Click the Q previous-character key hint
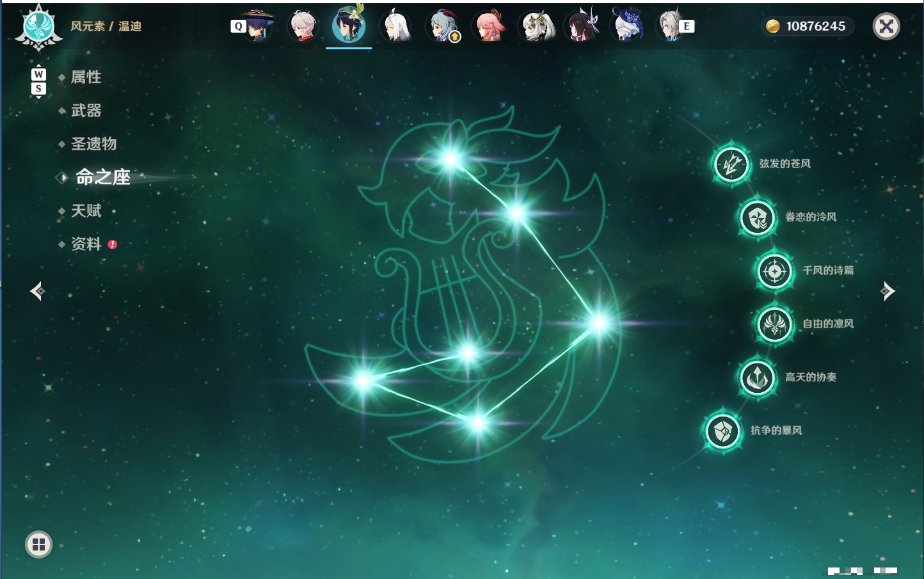 238,26
